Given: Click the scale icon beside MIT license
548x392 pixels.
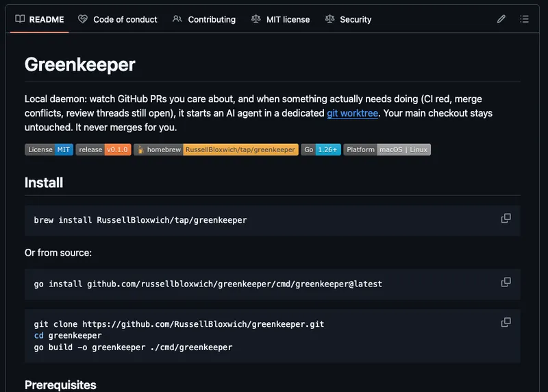Looking at the screenshot, I should tap(256, 19).
